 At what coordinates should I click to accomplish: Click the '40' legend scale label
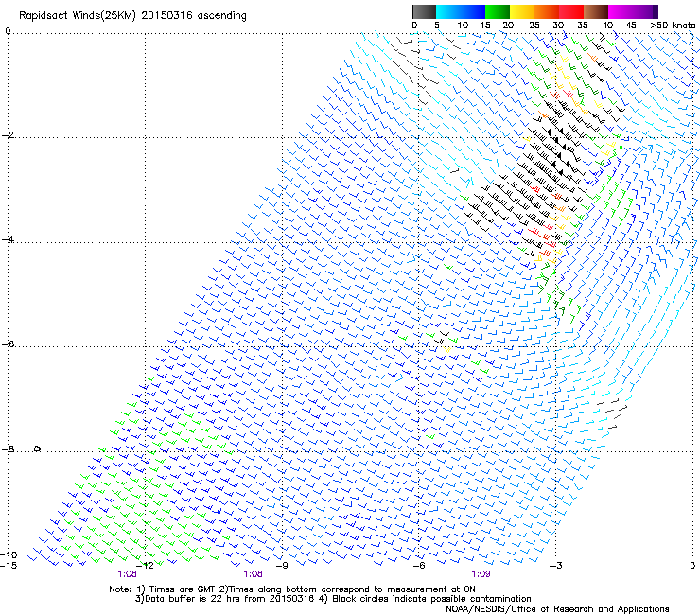[x=607, y=26]
